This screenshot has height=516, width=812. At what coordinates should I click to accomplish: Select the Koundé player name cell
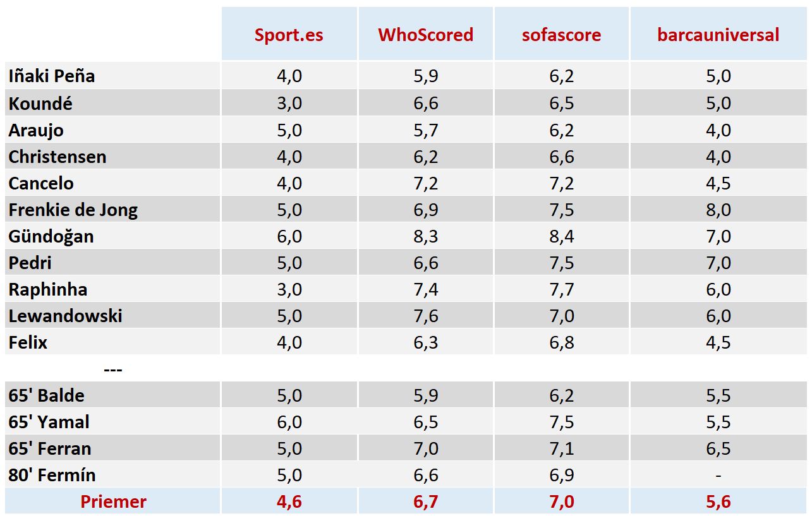tap(40, 103)
